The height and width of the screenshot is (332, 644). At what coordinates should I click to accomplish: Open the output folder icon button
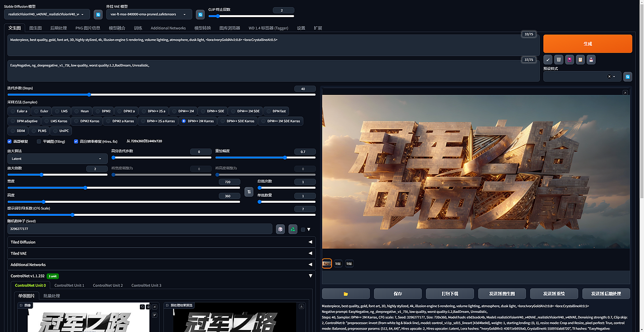click(346, 294)
